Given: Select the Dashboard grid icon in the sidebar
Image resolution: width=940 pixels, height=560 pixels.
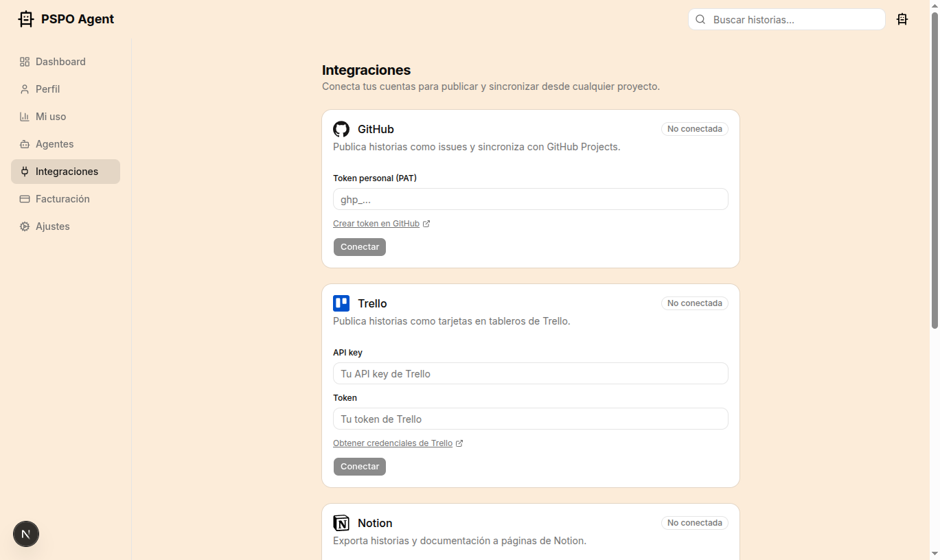Looking at the screenshot, I should (x=23, y=61).
